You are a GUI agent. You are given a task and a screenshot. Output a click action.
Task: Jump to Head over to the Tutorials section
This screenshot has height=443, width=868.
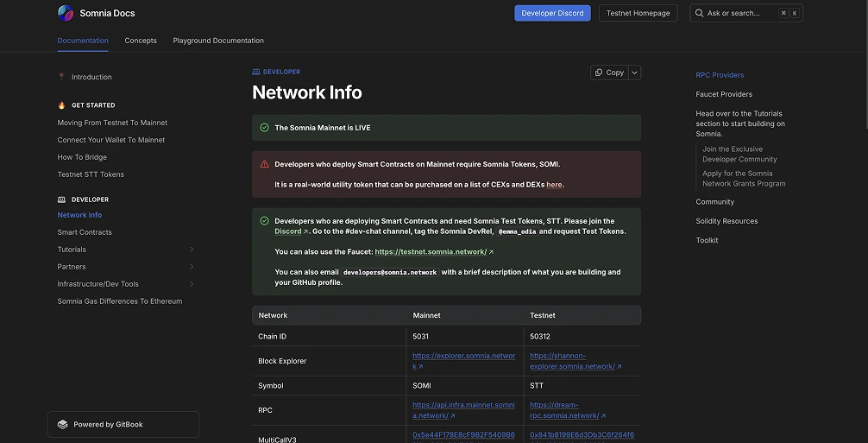[740, 124]
